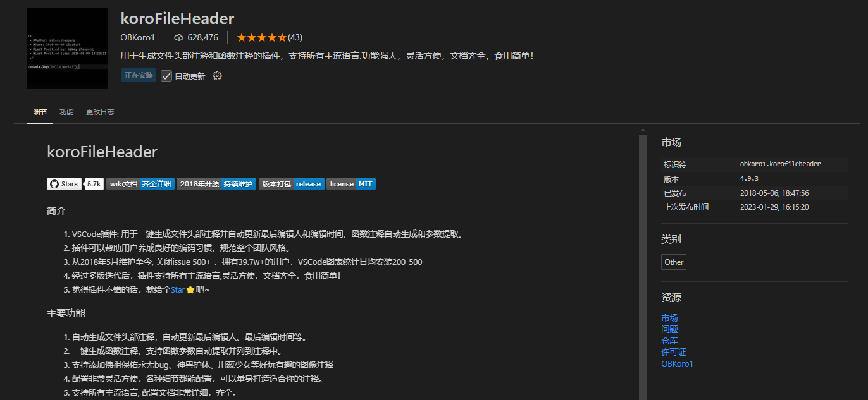Switch to the 细节 tab
Screen dimensions: 868x400
[x=40, y=112]
